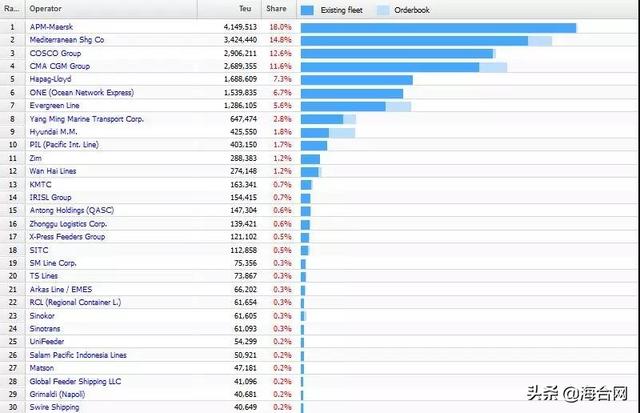Click the Hyundai M.M. orderbook bar segment
Image resolution: width=640 pixels, height=413 pixels.
click(x=342, y=133)
